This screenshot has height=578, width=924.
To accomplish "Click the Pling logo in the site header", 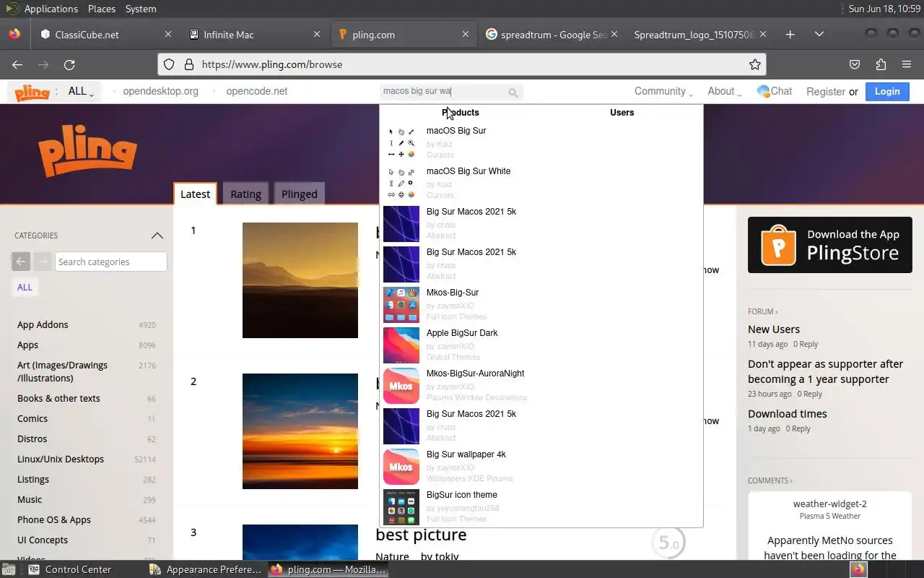I will (32, 92).
